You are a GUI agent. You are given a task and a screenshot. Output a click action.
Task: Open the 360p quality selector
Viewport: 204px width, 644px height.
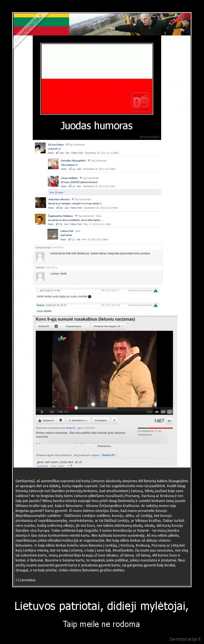(x=149, y=412)
